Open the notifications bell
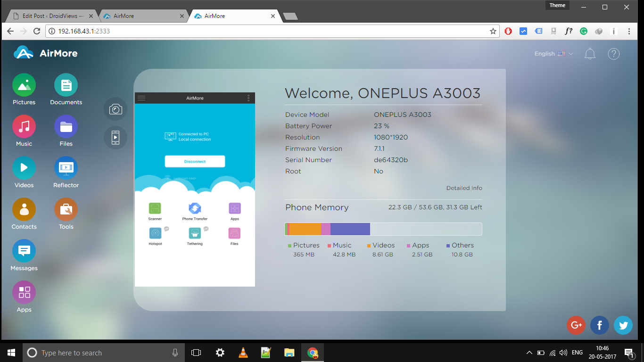The width and height of the screenshot is (644, 362). (590, 54)
